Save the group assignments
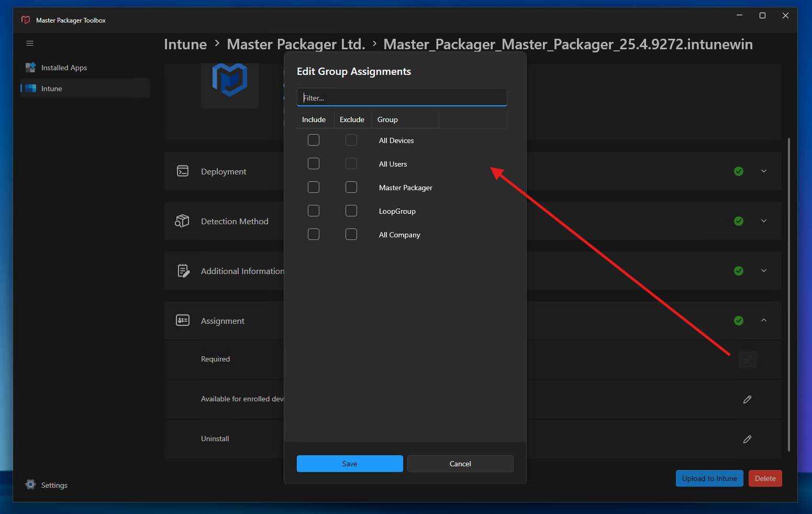This screenshot has width=812, height=514. 350,464
